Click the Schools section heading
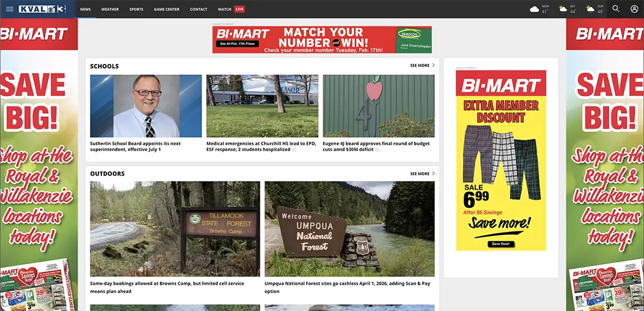644x311 pixels. [x=104, y=66]
